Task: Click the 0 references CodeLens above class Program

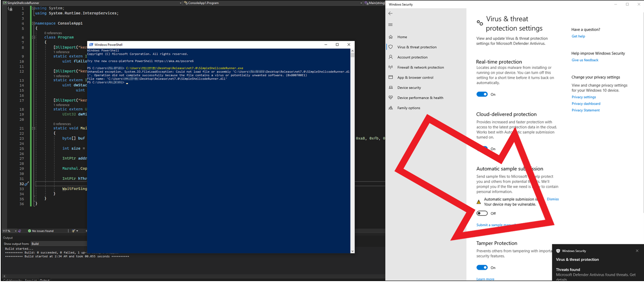Action: (x=53, y=33)
